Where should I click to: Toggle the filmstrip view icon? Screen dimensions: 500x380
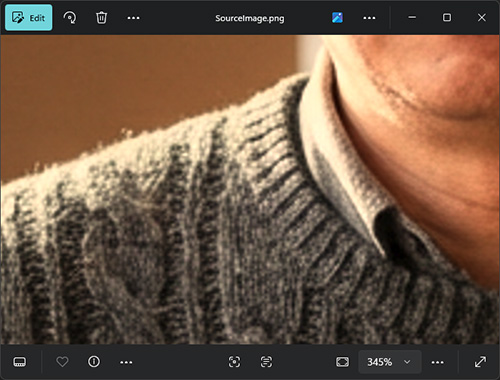(19, 362)
